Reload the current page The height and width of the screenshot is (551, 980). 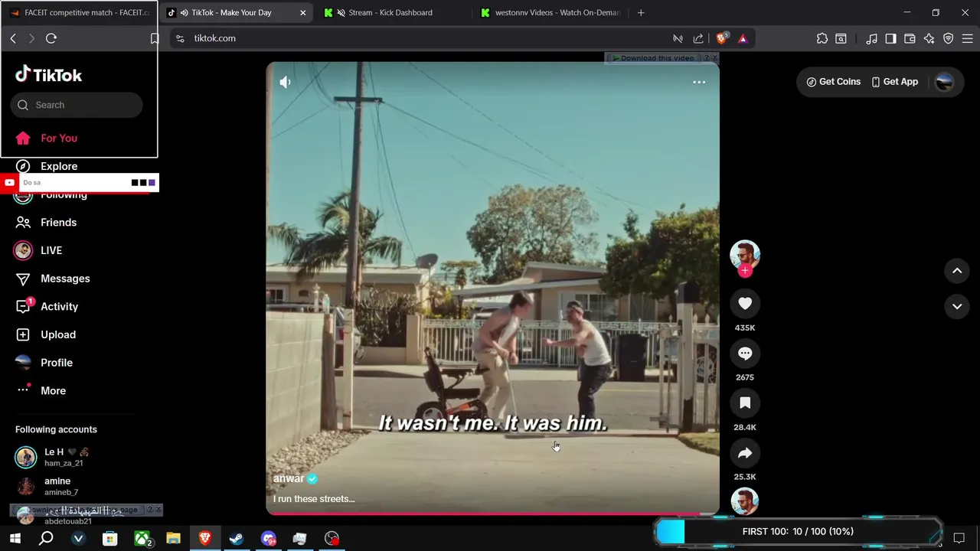(x=51, y=38)
